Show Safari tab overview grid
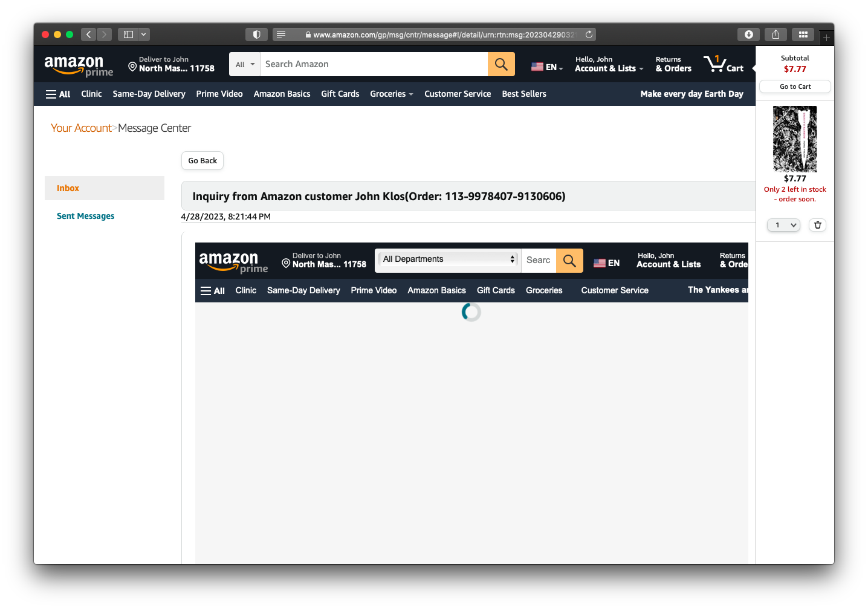Screen dimensions: 868x609 click(803, 34)
